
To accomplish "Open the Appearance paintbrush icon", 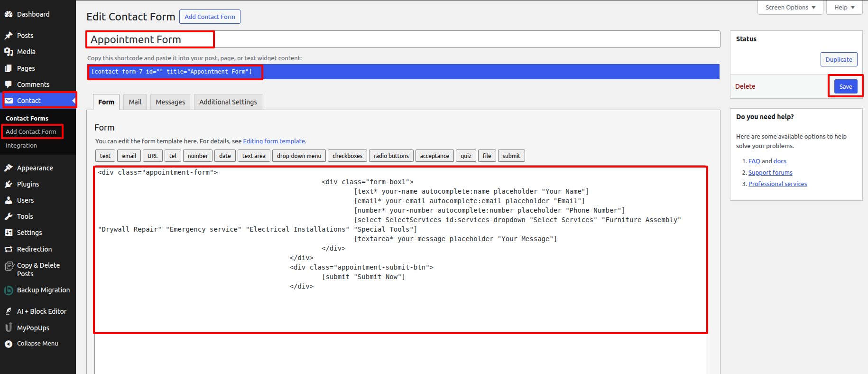I will [9, 168].
